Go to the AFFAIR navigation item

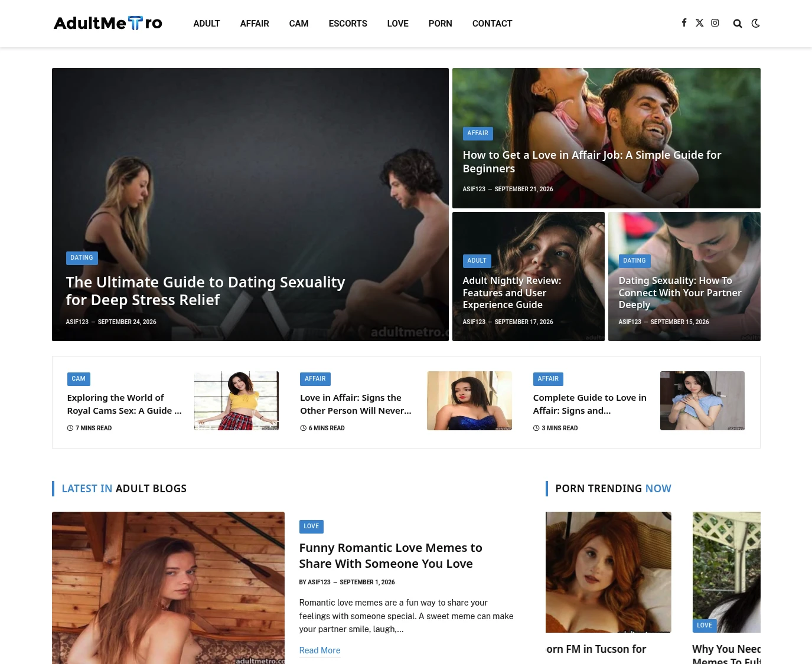click(255, 24)
